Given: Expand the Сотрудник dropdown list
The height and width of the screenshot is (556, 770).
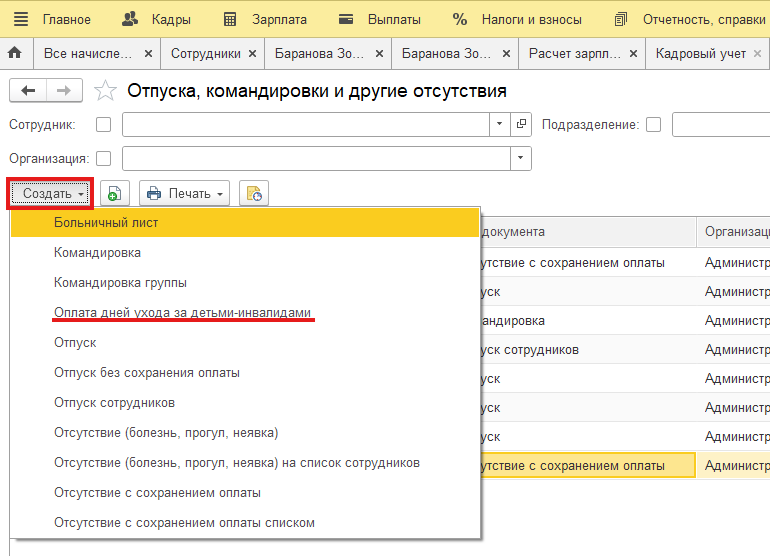Looking at the screenshot, I should (x=499, y=125).
